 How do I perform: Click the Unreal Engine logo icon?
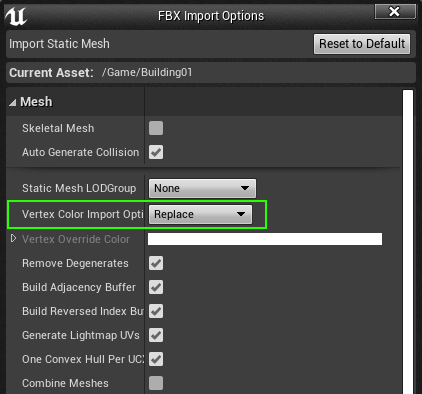click(x=16, y=16)
